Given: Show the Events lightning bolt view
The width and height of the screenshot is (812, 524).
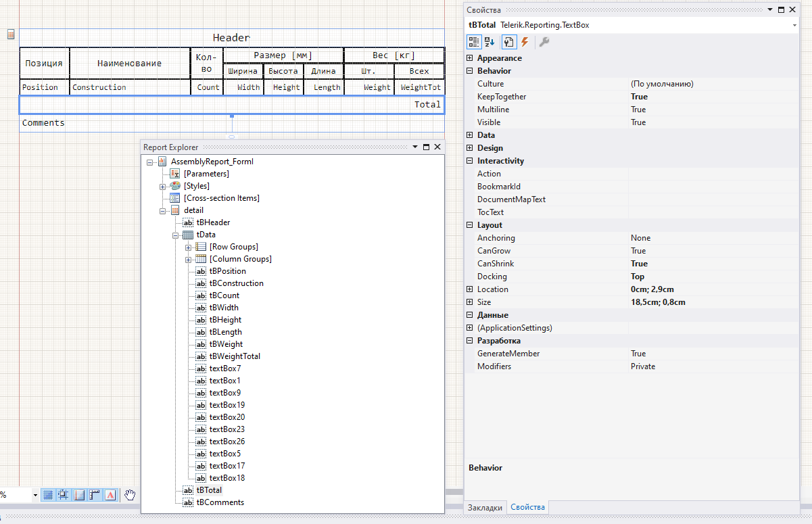Looking at the screenshot, I should [525, 42].
